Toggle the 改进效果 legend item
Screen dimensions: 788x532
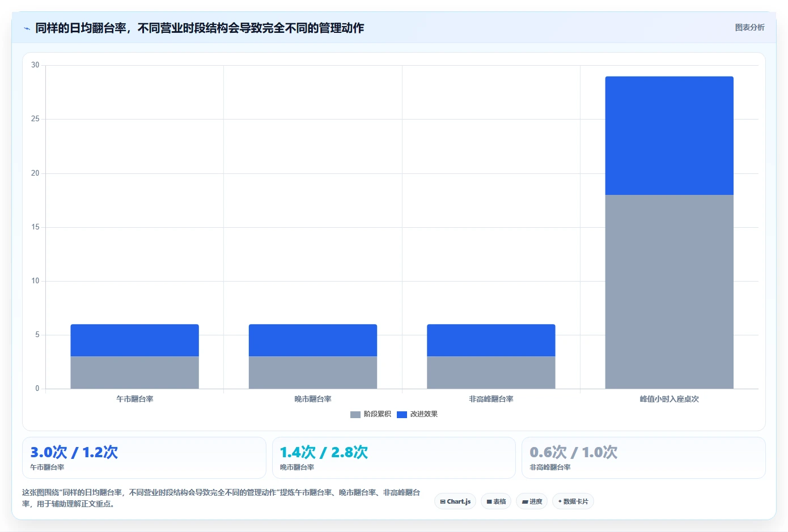pyautogui.click(x=417, y=414)
